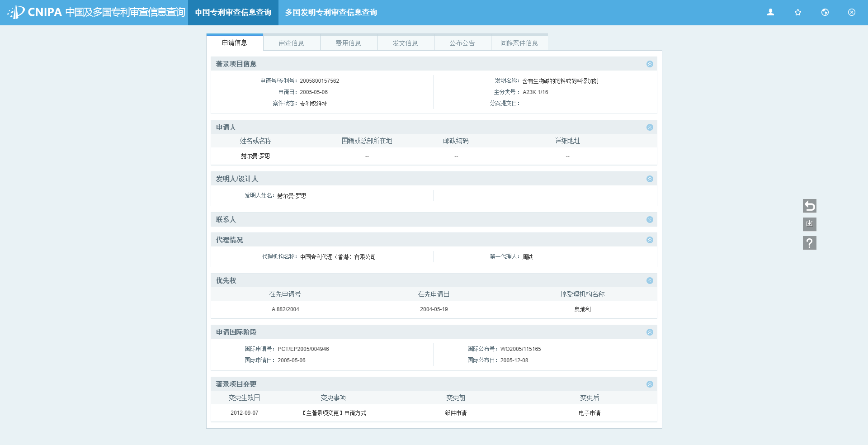The height and width of the screenshot is (445, 868).
Task: View the 公布公告 tab
Action: pyautogui.click(x=462, y=43)
